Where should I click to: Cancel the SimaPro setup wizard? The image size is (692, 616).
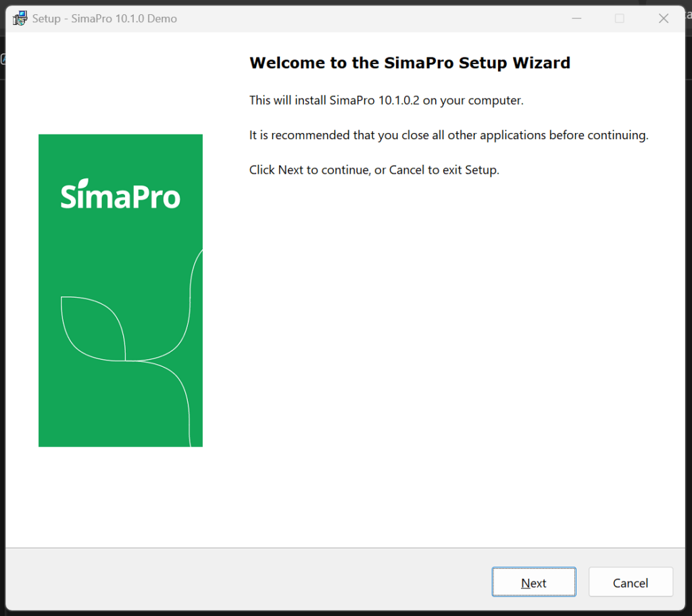631,582
